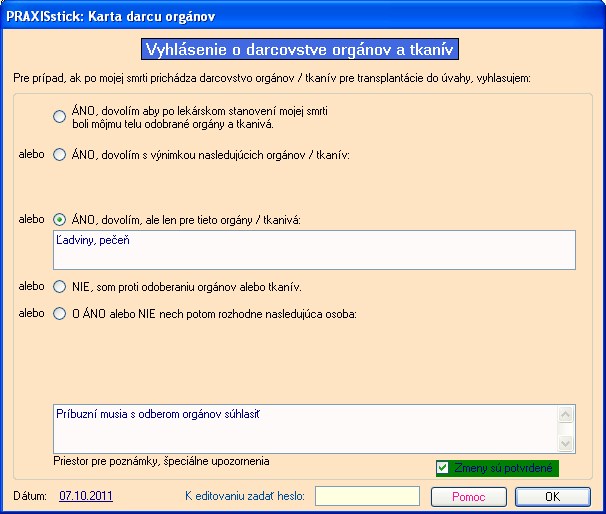This screenshot has height=514, width=606.
Task: Choose option letting another person decide
Action: (x=60, y=313)
